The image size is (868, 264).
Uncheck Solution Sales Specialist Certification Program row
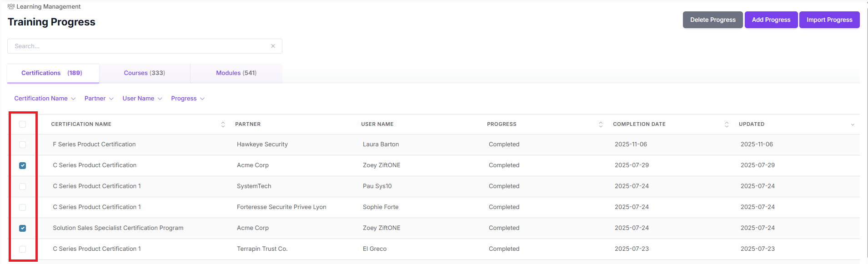click(23, 228)
